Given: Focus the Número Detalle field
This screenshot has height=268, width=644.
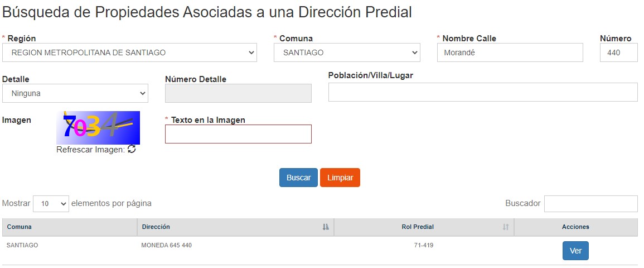Looking at the screenshot, I should click(238, 93).
